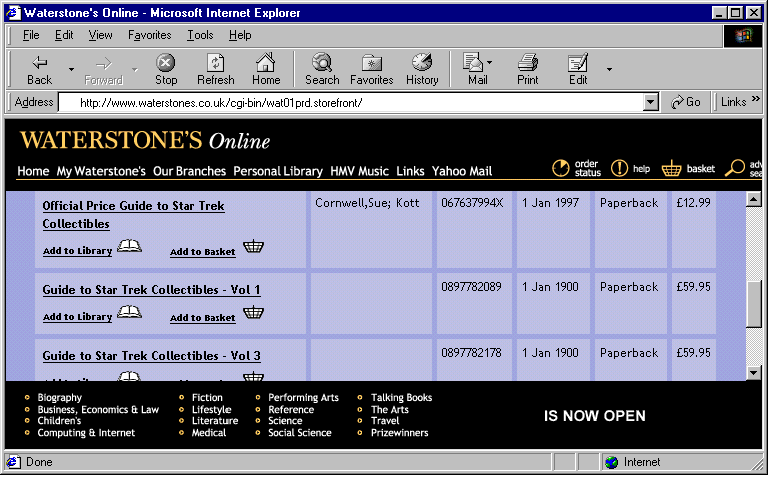Open the Favorites toolbar button
Viewport: 768px width, 478px height.
click(x=371, y=70)
